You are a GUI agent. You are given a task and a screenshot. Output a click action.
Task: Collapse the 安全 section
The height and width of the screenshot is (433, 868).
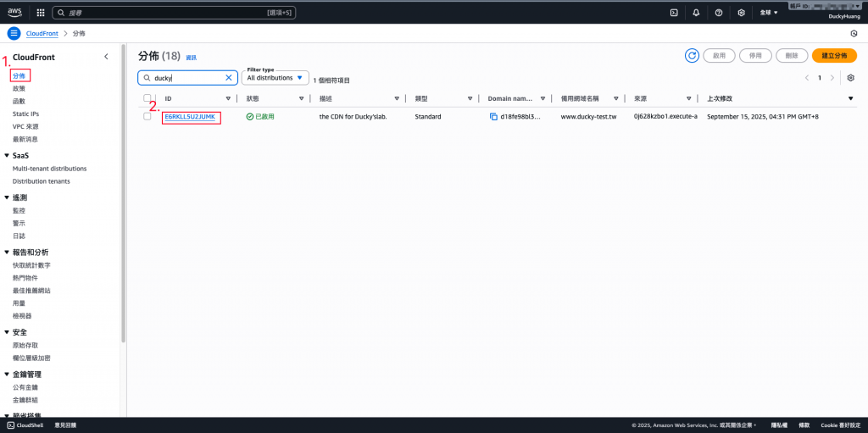(7, 332)
